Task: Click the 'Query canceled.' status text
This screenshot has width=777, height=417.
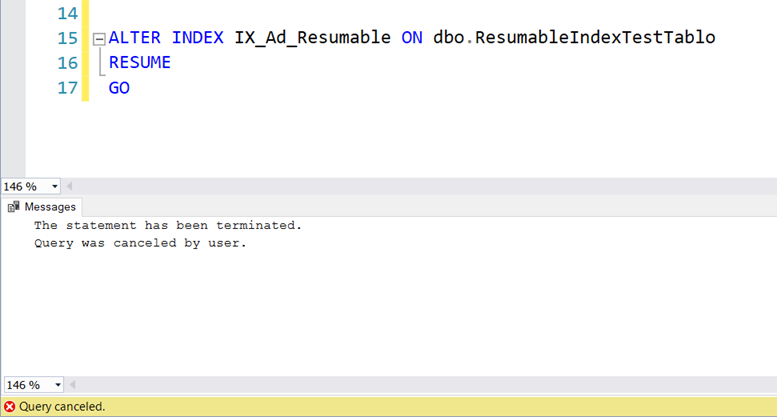Action: click(x=62, y=407)
